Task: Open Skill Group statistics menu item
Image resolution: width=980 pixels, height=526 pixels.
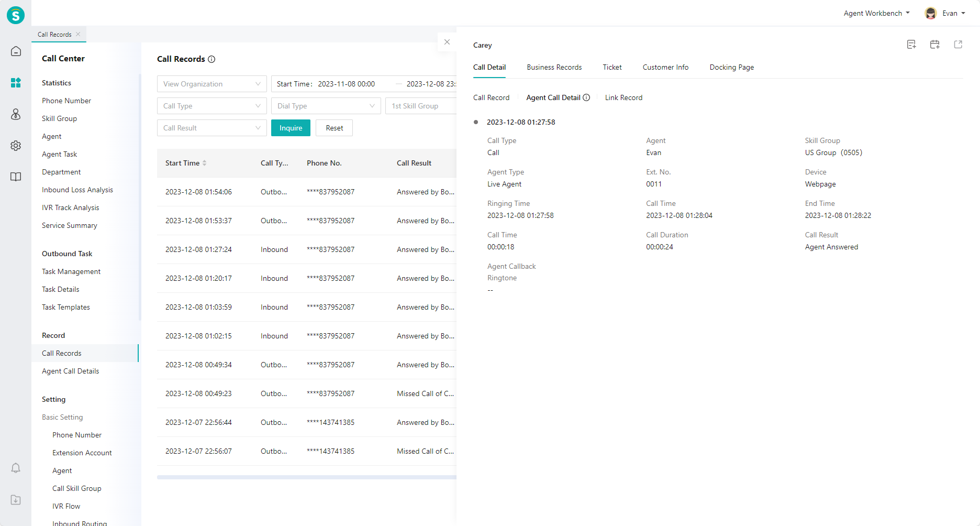Action: 59,118
